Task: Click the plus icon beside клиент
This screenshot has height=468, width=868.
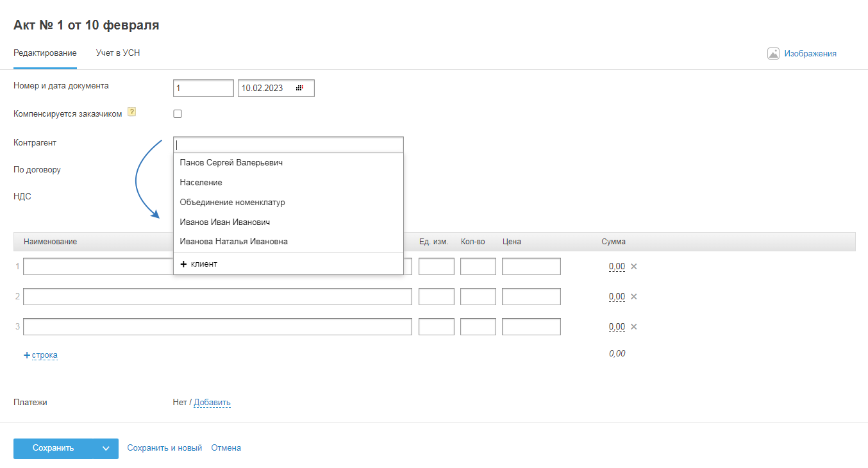Action: [x=183, y=264]
